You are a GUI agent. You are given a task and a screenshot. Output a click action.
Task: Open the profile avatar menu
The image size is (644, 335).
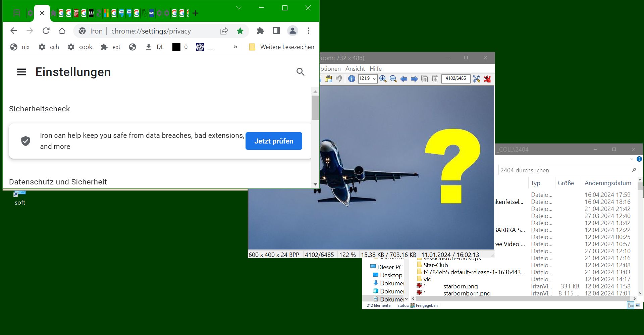click(292, 31)
